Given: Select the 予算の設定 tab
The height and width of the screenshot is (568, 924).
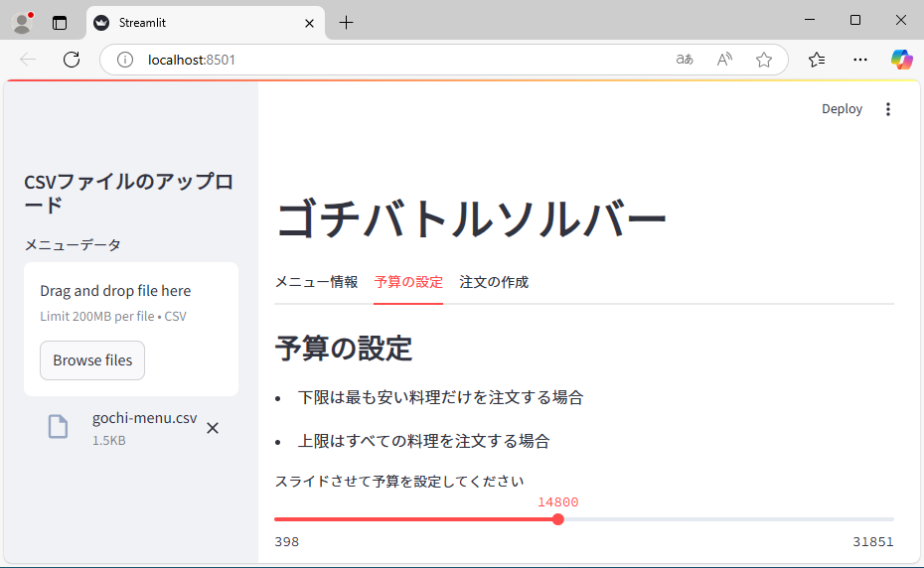Looking at the screenshot, I should [x=408, y=282].
